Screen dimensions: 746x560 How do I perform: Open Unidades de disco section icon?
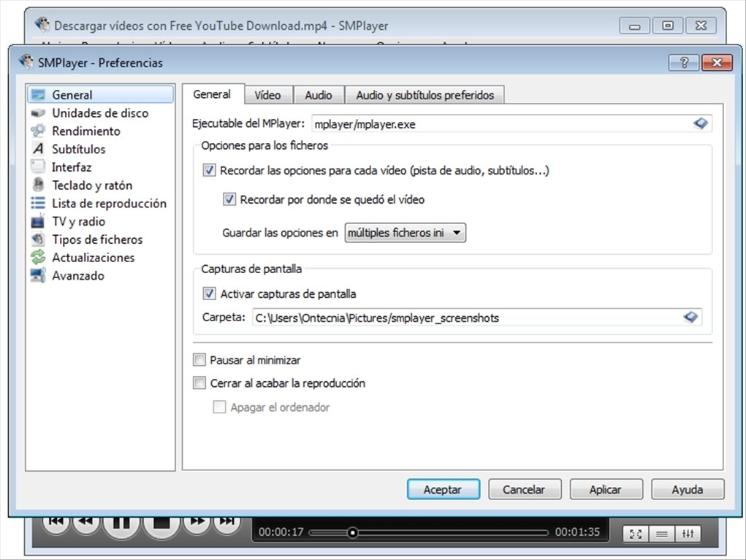(37, 113)
